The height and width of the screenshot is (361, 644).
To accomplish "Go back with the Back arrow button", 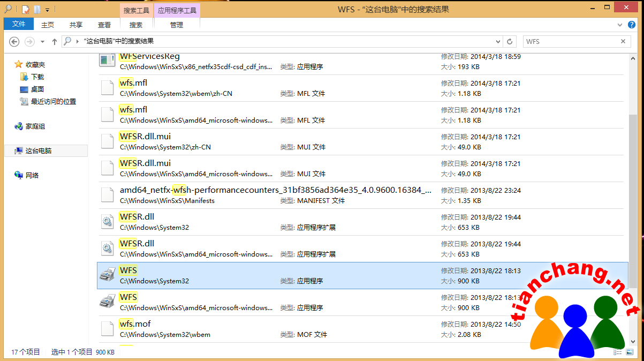I will 14,41.
